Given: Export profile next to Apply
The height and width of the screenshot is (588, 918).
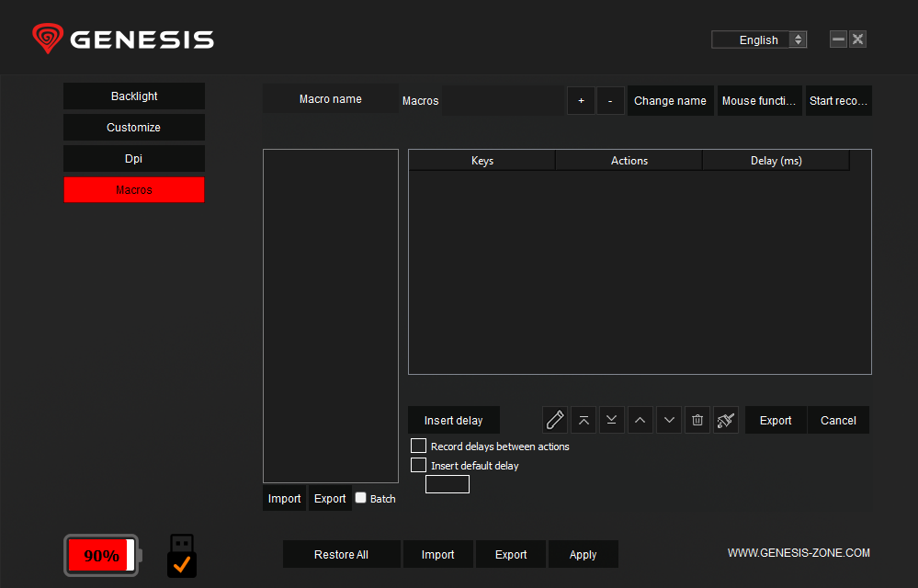Looking at the screenshot, I should [x=511, y=554].
